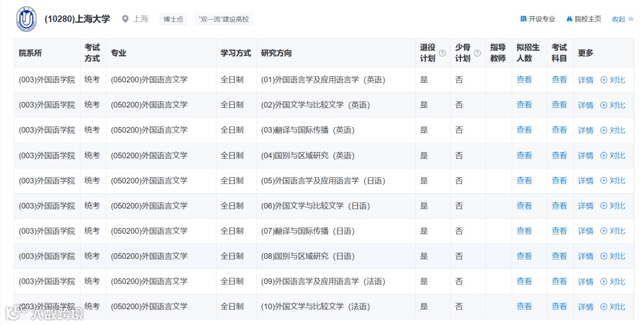View 拟招生人数 for direction (06) 日语
Image resolution: width=644 pixels, height=325 pixels.
coord(524,206)
